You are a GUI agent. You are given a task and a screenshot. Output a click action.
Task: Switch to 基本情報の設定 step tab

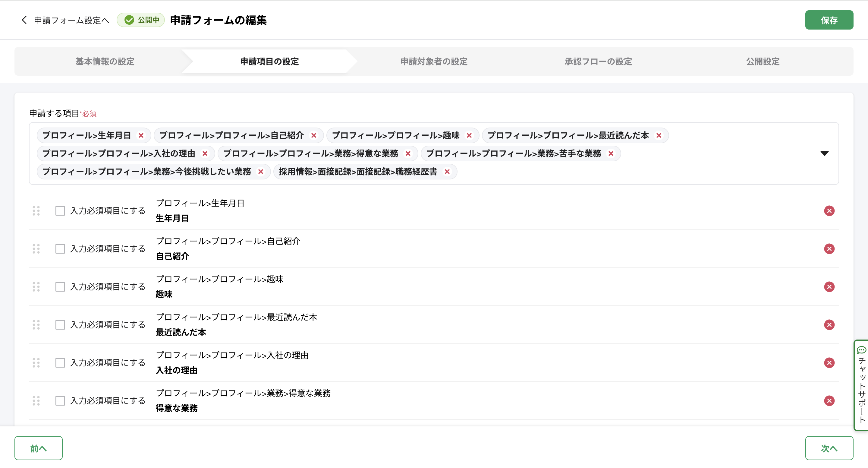click(x=105, y=62)
